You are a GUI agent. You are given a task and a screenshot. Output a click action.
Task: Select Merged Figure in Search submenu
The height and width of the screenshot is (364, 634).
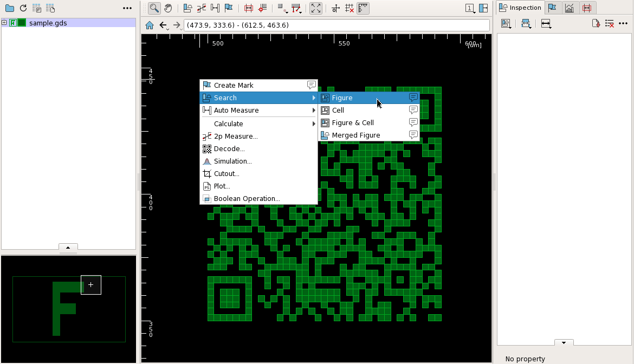[369, 135]
